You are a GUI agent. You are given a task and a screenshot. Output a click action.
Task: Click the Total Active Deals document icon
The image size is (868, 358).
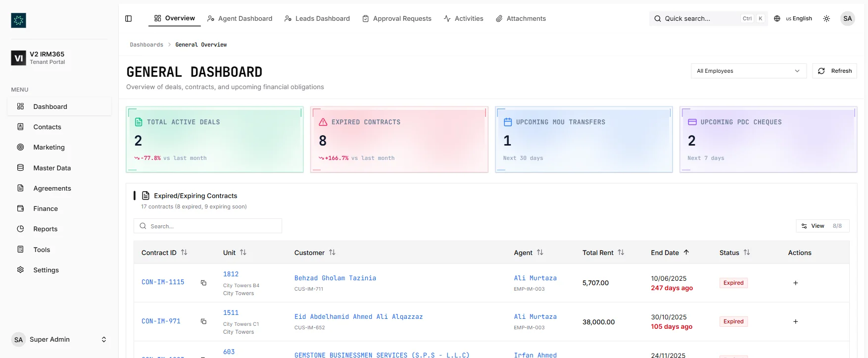(x=139, y=122)
